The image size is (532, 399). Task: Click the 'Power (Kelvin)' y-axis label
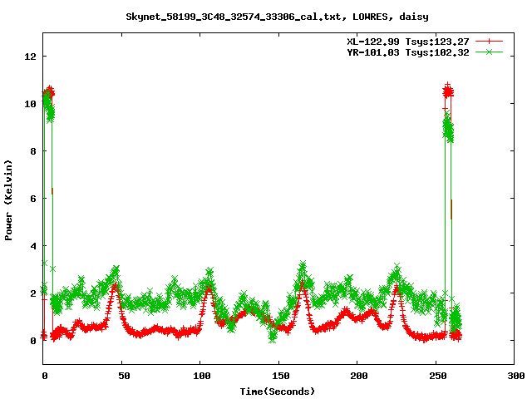point(8,200)
